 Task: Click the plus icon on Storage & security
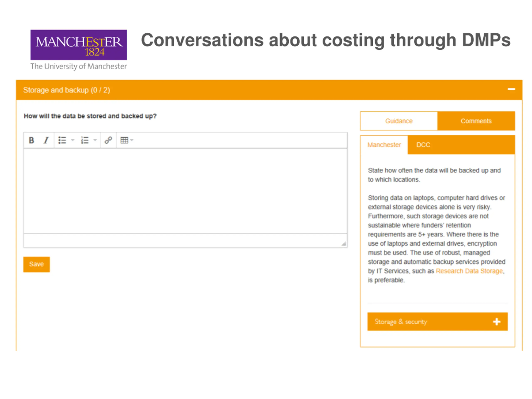pos(497,322)
